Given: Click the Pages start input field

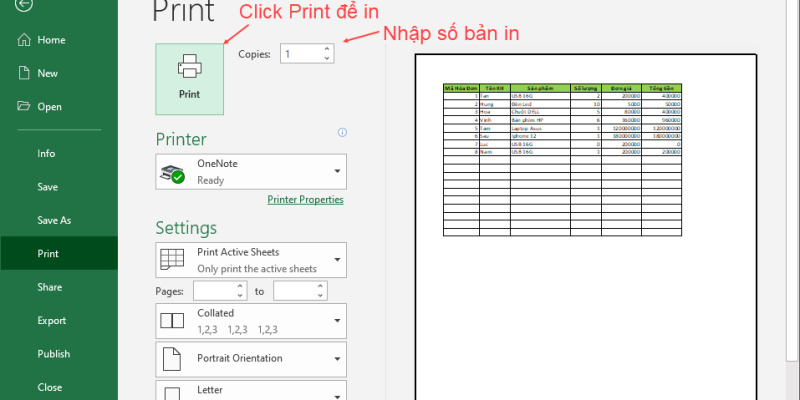Looking at the screenshot, I should [x=212, y=291].
